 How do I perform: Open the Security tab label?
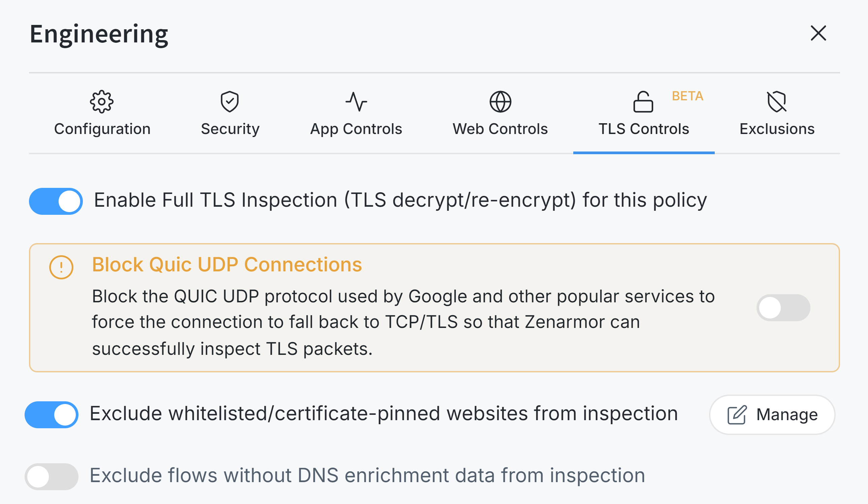pyautogui.click(x=230, y=129)
